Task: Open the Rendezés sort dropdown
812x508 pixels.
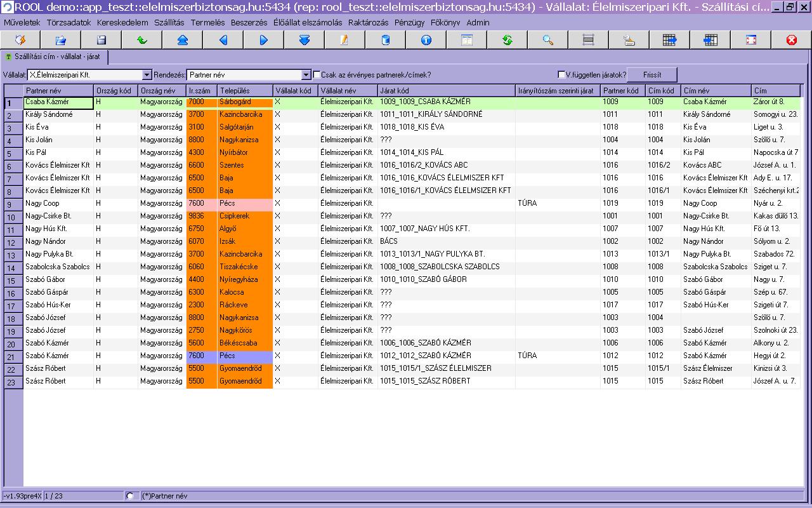Action: pyautogui.click(x=306, y=75)
